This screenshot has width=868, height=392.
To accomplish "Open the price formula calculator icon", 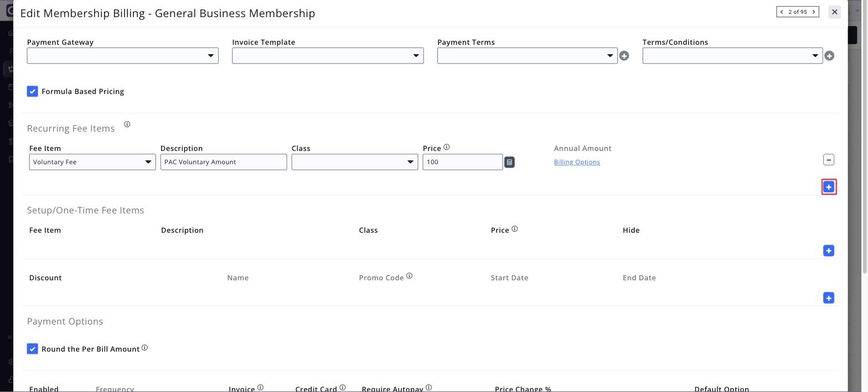I will [509, 163].
